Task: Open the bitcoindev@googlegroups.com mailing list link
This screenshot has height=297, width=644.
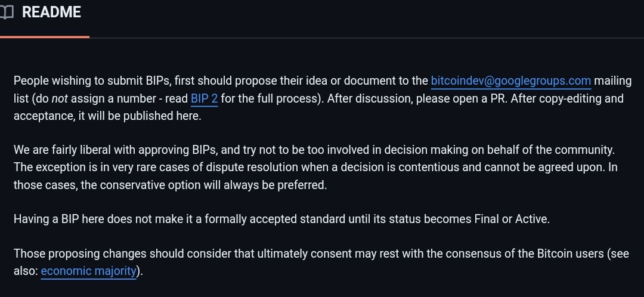Action: click(510, 81)
